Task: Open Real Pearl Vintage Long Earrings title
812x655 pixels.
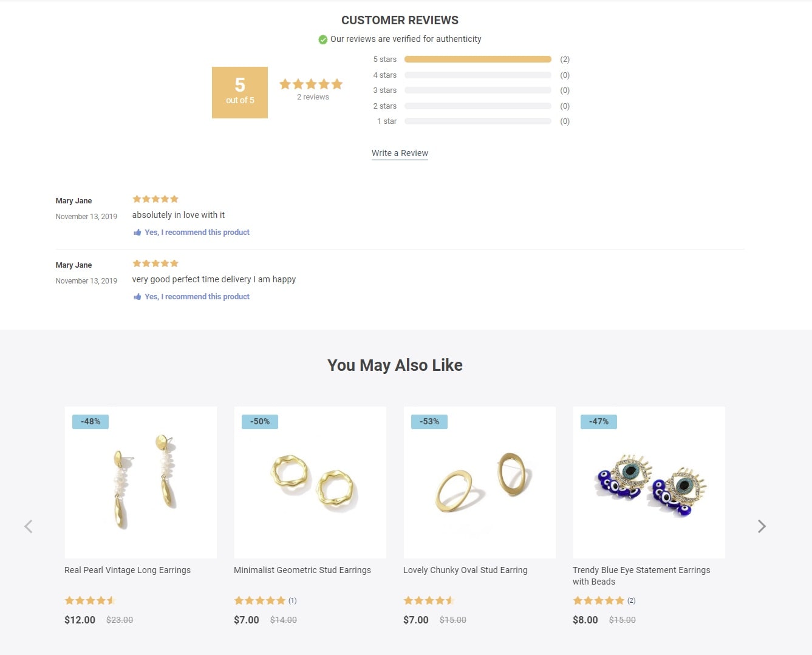Action: (128, 570)
